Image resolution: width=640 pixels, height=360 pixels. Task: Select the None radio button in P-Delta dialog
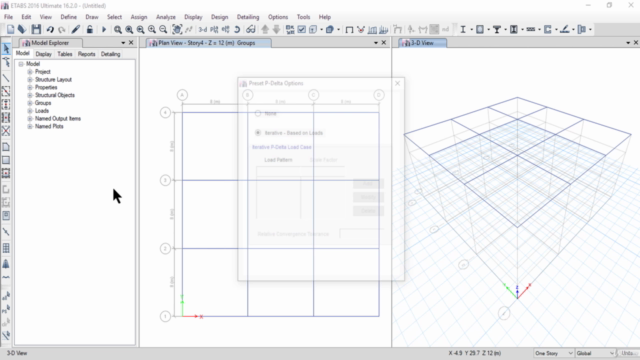[x=258, y=113]
